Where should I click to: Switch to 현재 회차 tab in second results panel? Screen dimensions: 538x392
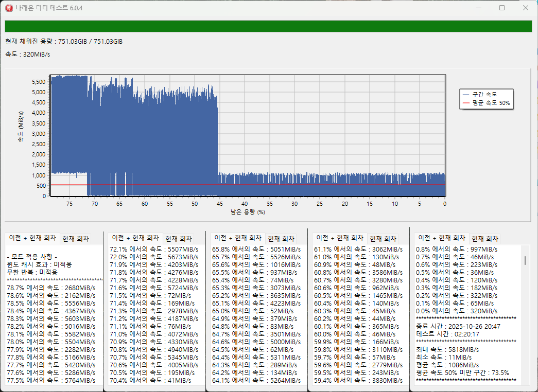178,239
